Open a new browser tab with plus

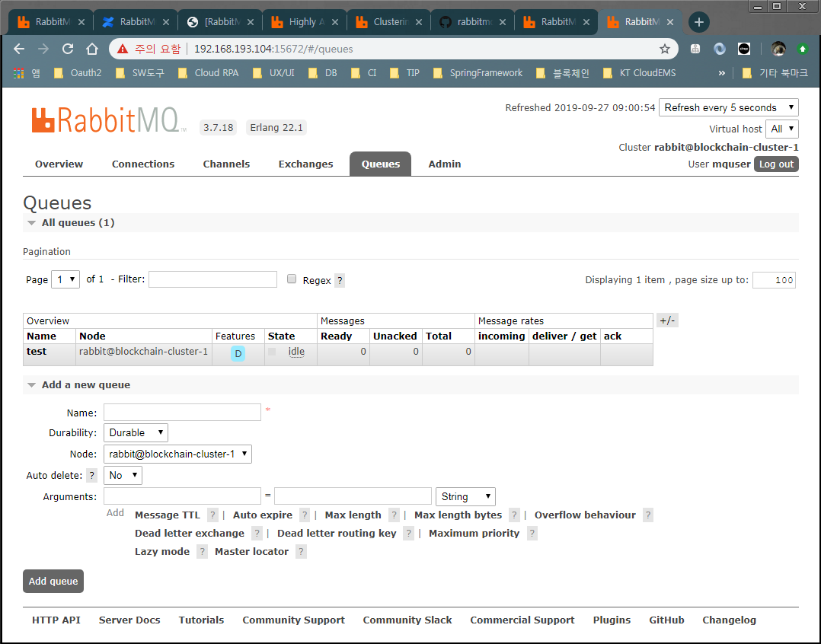coord(698,22)
